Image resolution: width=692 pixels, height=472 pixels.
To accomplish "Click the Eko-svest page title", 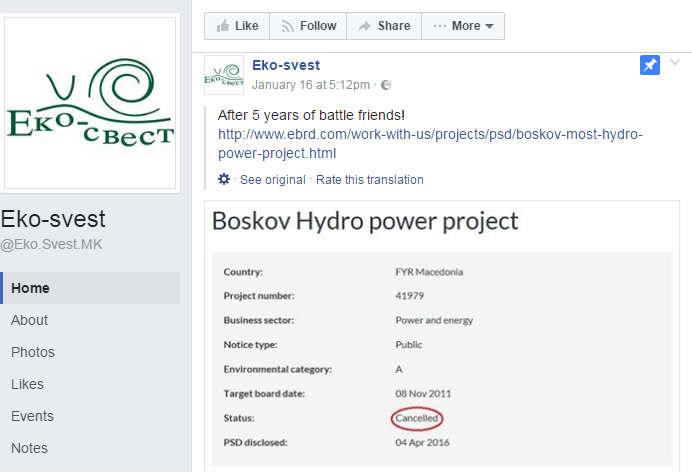I will point(53,219).
